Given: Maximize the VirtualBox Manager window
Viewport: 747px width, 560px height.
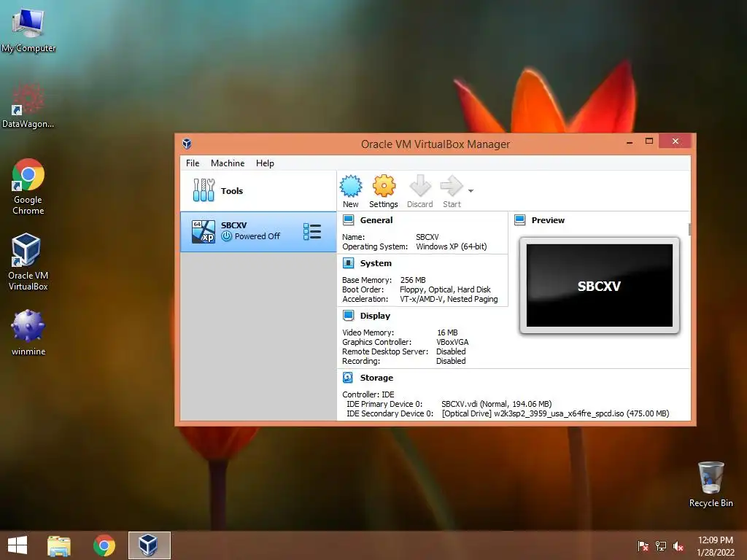Looking at the screenshot, I should 649,141.
